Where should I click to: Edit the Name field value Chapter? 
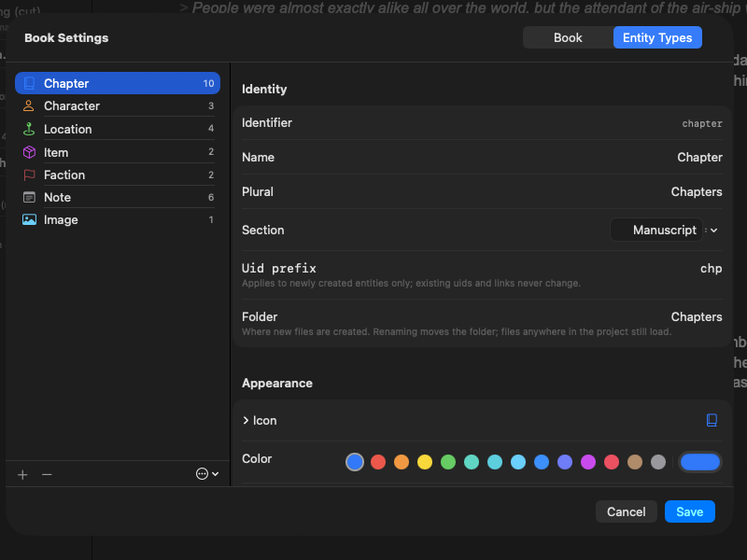pos(699,157)
